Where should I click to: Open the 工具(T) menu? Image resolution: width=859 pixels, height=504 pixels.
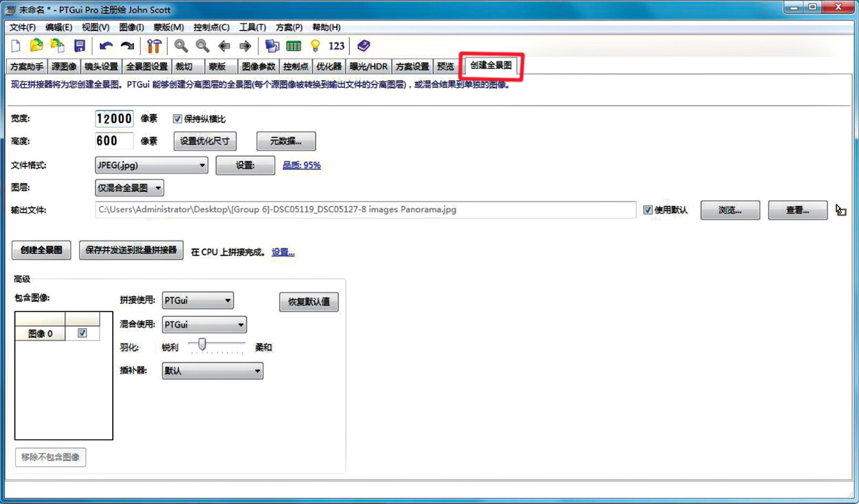pos(253,27)
